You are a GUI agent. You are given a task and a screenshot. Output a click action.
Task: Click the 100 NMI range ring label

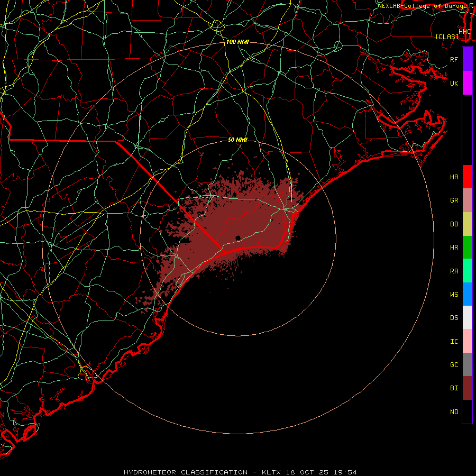[x=237, y=42]
